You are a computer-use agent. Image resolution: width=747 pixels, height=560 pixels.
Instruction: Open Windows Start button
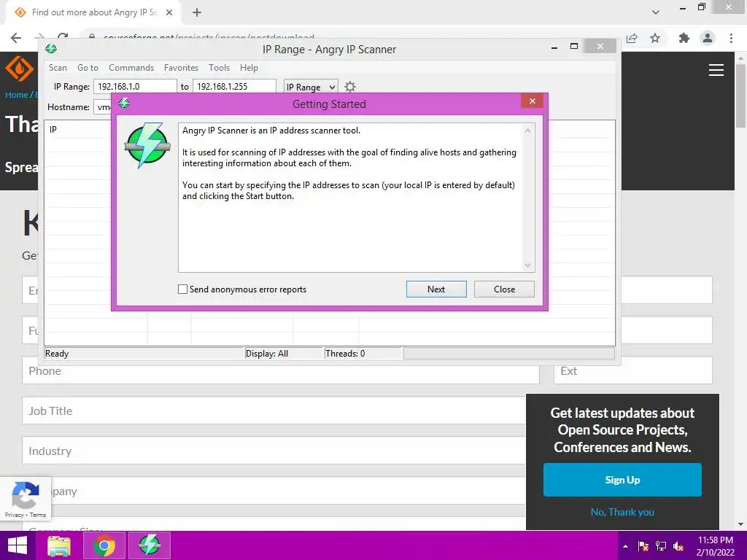(x=18, y=545)
